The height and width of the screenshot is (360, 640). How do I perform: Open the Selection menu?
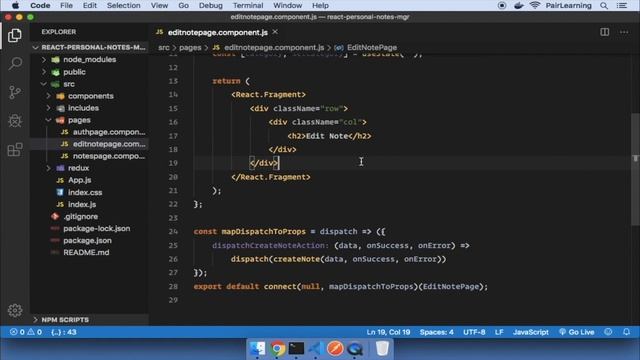[x=123, y=5]
